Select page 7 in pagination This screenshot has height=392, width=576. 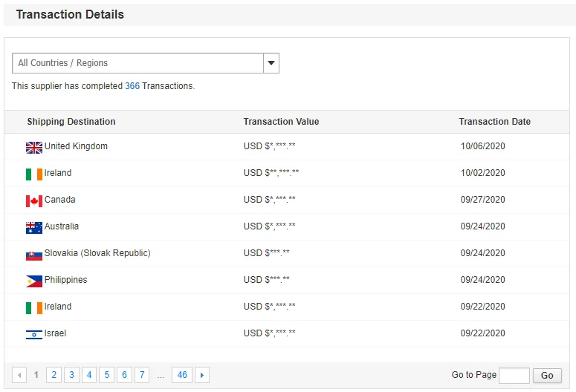(x=141, y=376)
